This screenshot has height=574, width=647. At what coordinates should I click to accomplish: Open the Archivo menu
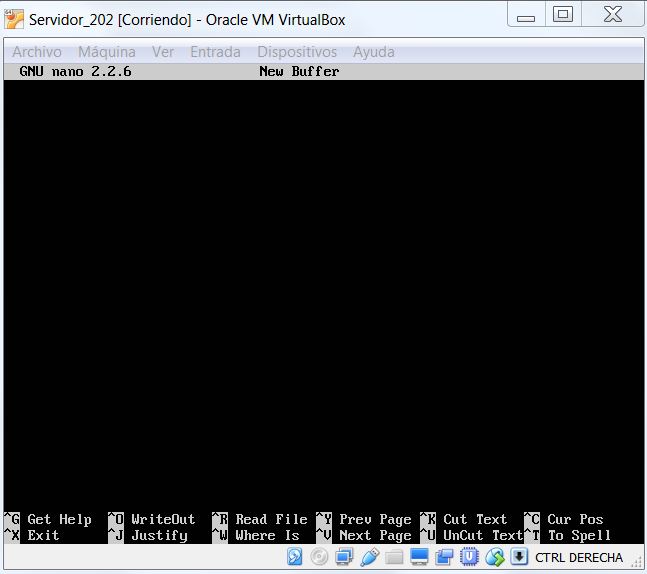click(x=37, y=52)
